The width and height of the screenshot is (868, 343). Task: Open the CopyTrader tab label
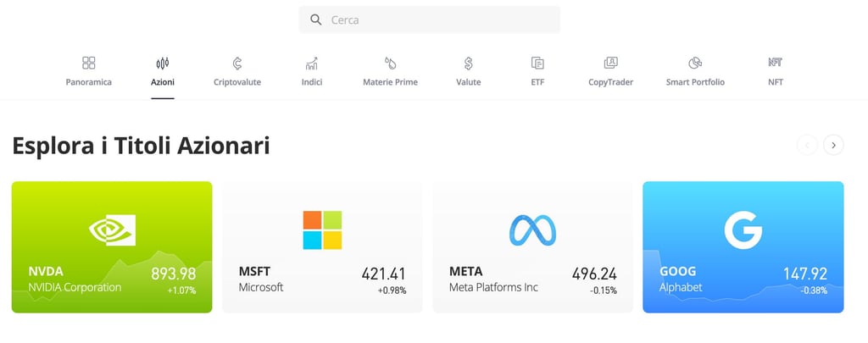[610, 82]
